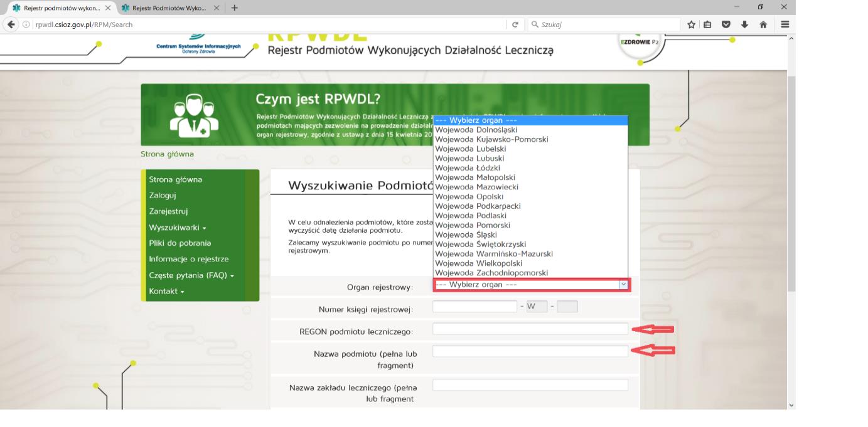868x427 pixels.
Task: Open downloads via the down arrow icon
Action: [744, 24]
